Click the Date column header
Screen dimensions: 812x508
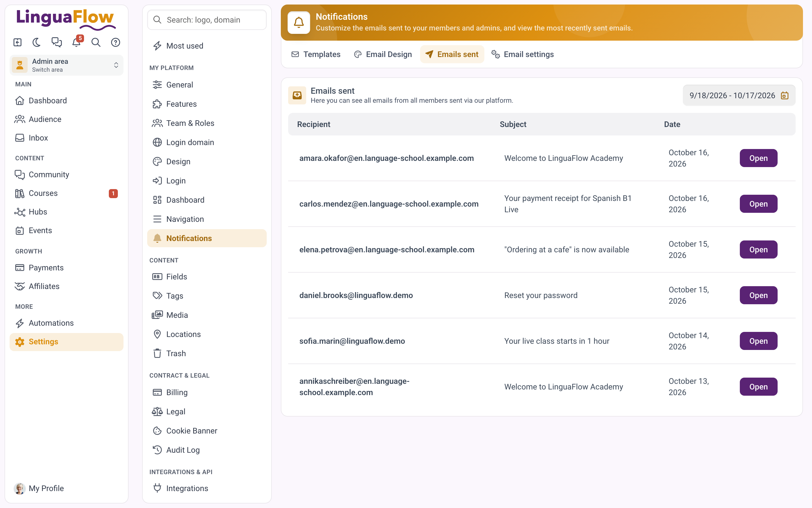point(672,124)
